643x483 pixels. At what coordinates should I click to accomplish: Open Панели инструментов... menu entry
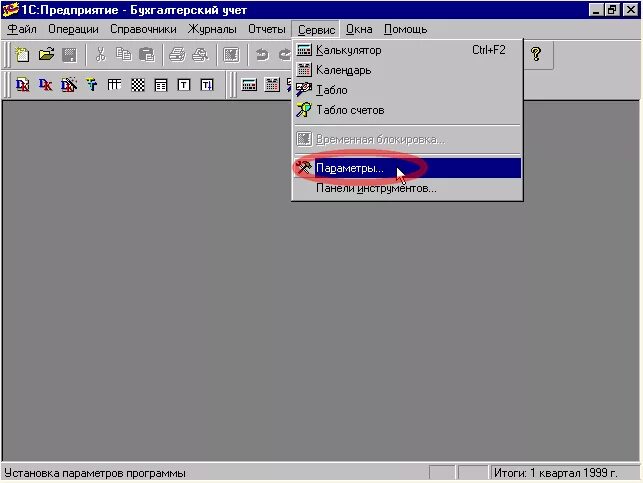click(407, 188)
